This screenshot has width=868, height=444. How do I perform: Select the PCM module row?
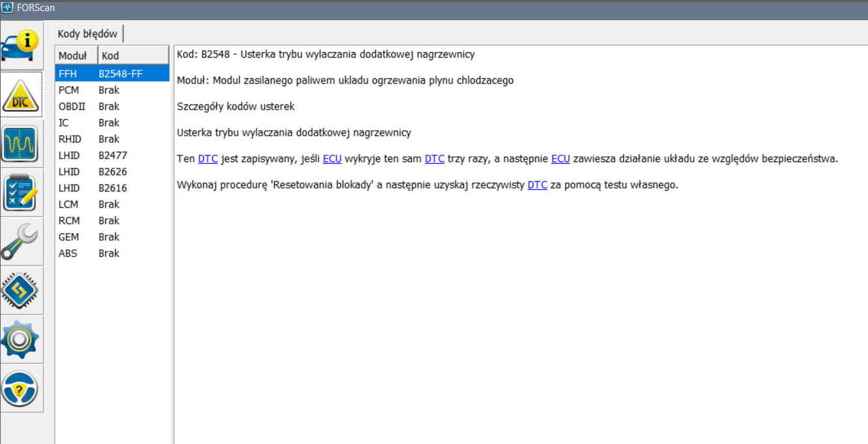112,90
